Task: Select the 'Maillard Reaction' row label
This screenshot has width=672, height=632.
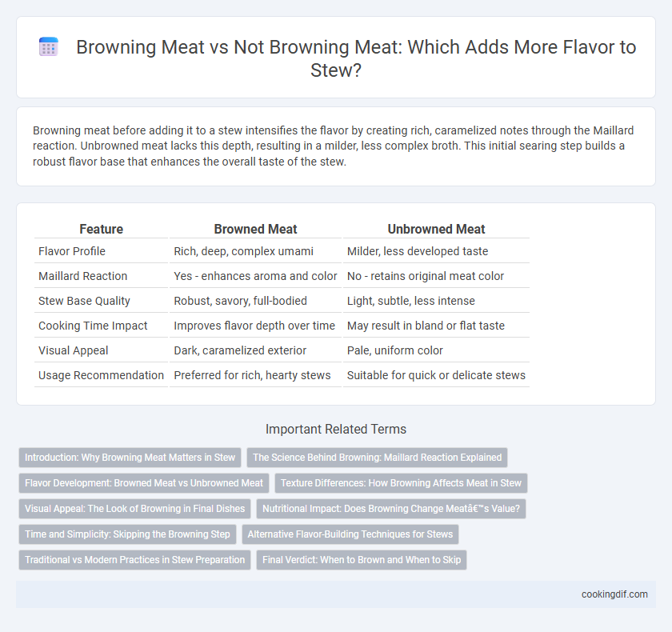Action: click(x=82, y=276)
